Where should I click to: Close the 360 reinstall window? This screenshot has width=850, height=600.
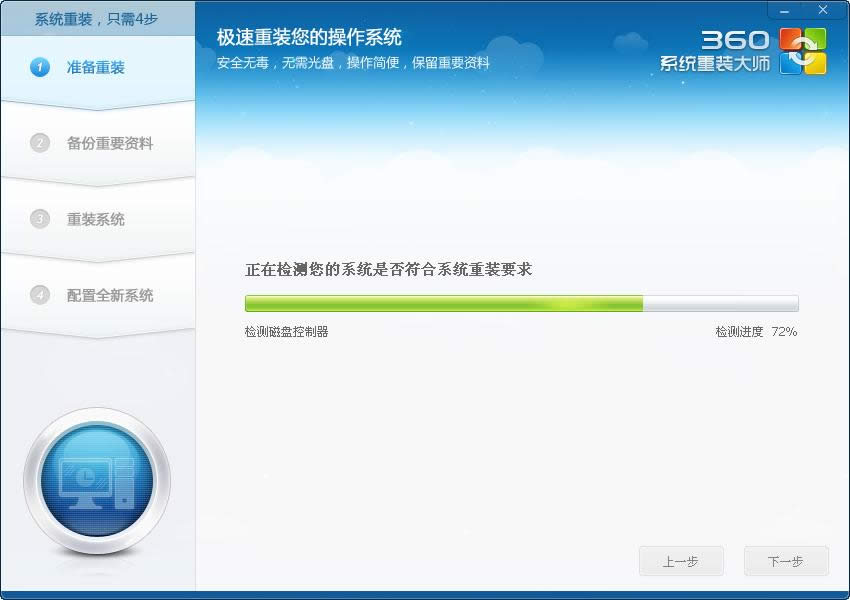823,10
